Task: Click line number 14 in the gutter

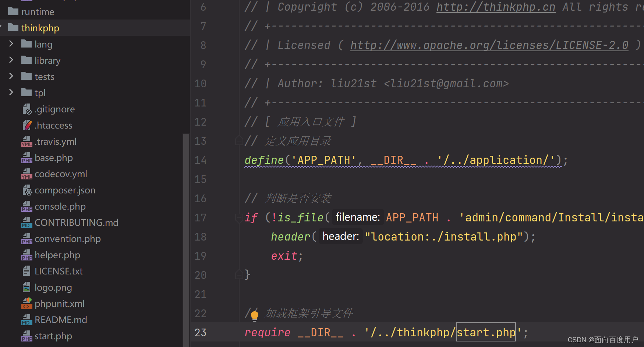Action: pyautogui.click(x=201, y=160)
